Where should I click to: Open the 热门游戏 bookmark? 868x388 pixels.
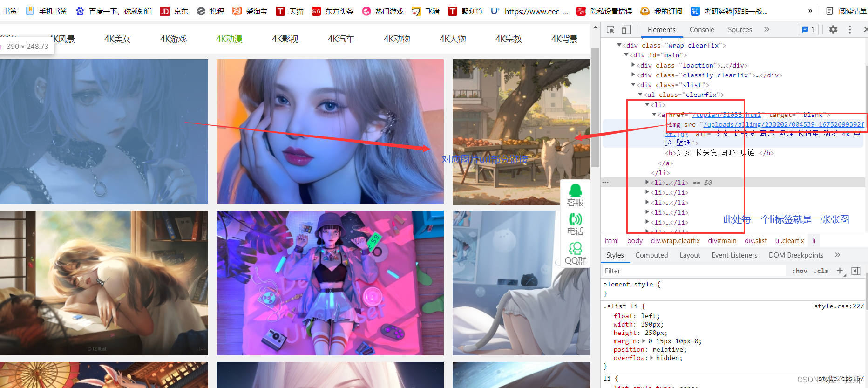[383, 11]
